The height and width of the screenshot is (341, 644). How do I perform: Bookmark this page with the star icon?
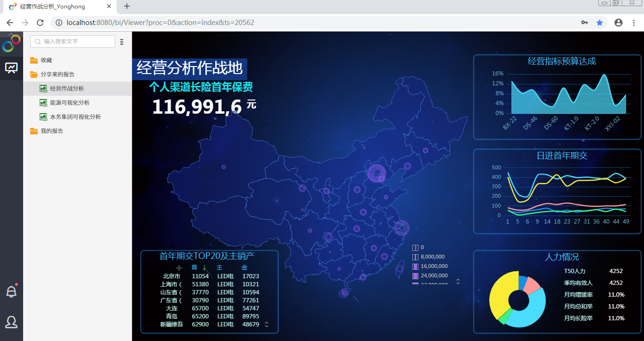point(600,23)
